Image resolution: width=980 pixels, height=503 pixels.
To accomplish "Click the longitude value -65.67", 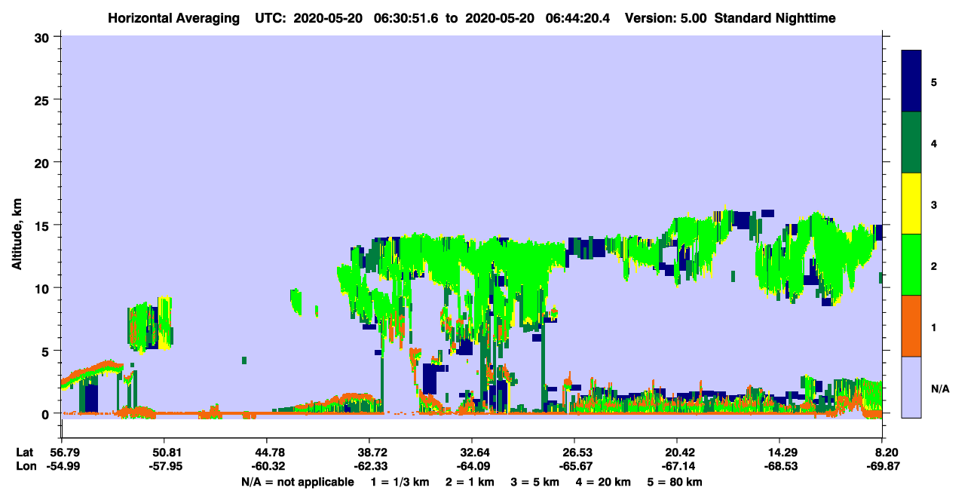I will point(574,467).
